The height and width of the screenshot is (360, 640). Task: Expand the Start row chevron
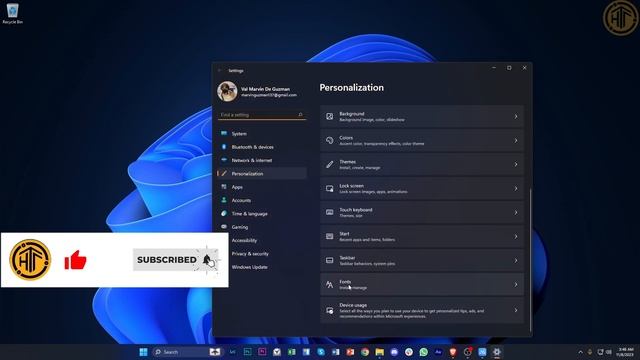coord(516,236)
